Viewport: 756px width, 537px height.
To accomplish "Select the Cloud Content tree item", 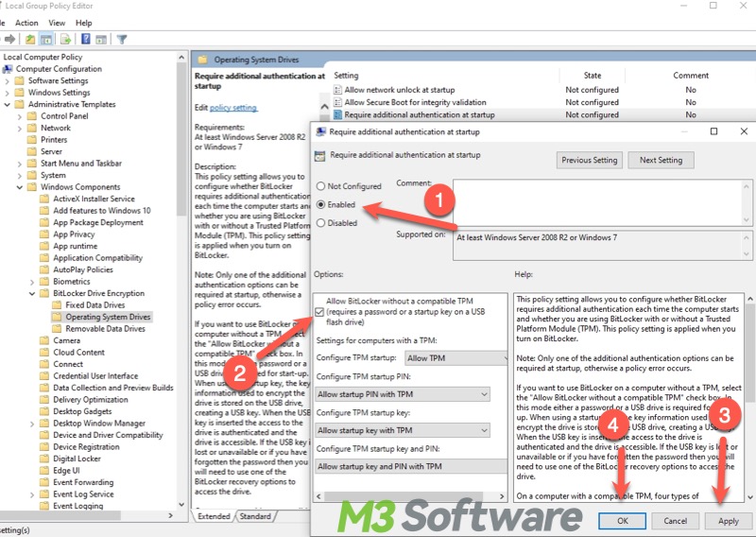I will (78, 353).
